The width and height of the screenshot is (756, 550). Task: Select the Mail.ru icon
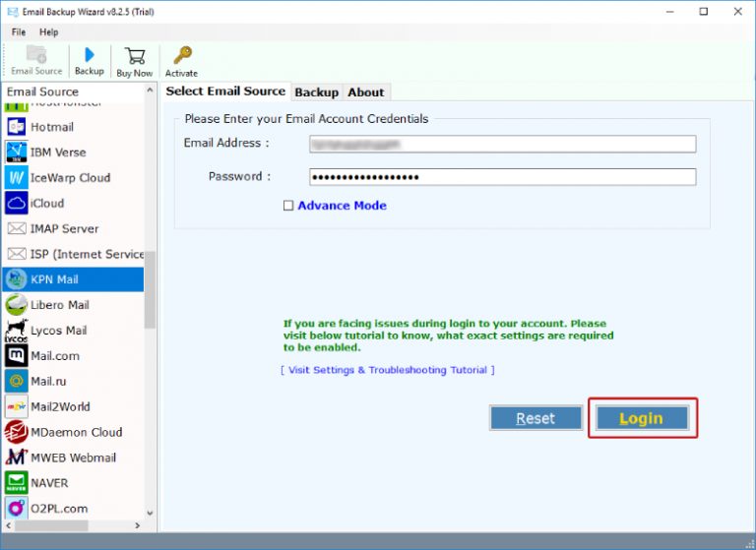pyautogui.click(x=16, y=382)
